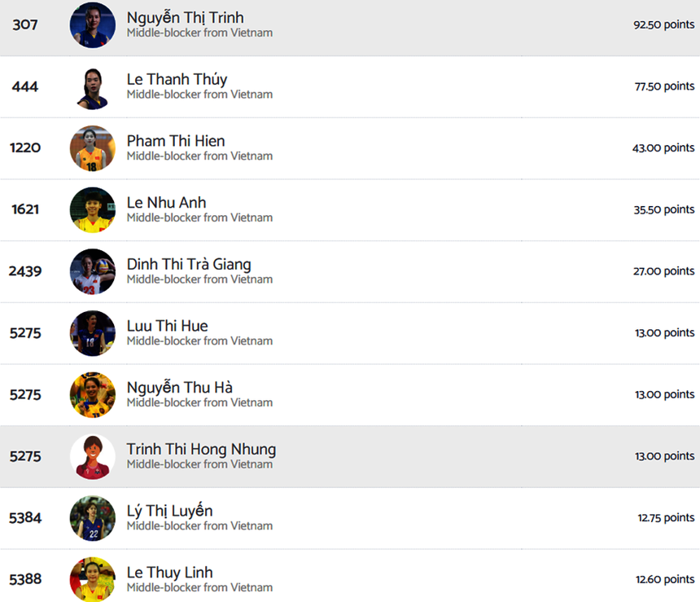Click the Pham Thi Hien name
700x602 pixels.
coord(176,141)
